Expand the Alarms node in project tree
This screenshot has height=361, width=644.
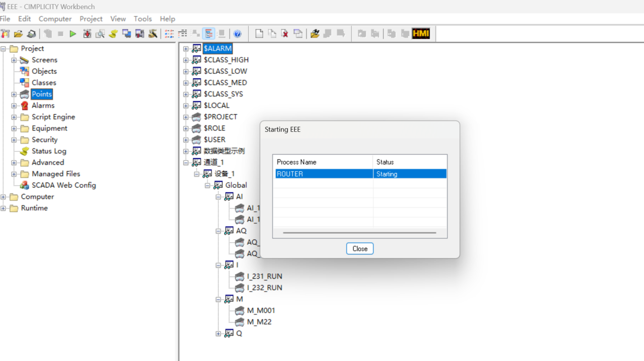(x=14, y=106)
